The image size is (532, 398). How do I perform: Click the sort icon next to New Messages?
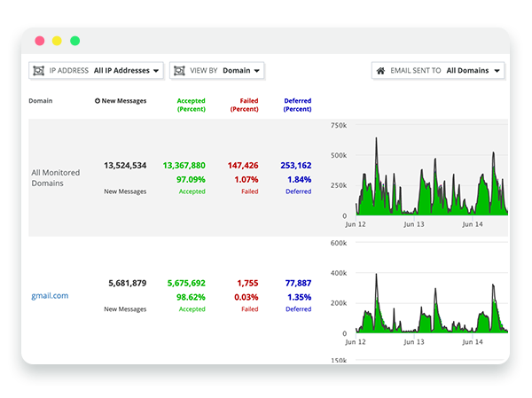tap(98, 101)
